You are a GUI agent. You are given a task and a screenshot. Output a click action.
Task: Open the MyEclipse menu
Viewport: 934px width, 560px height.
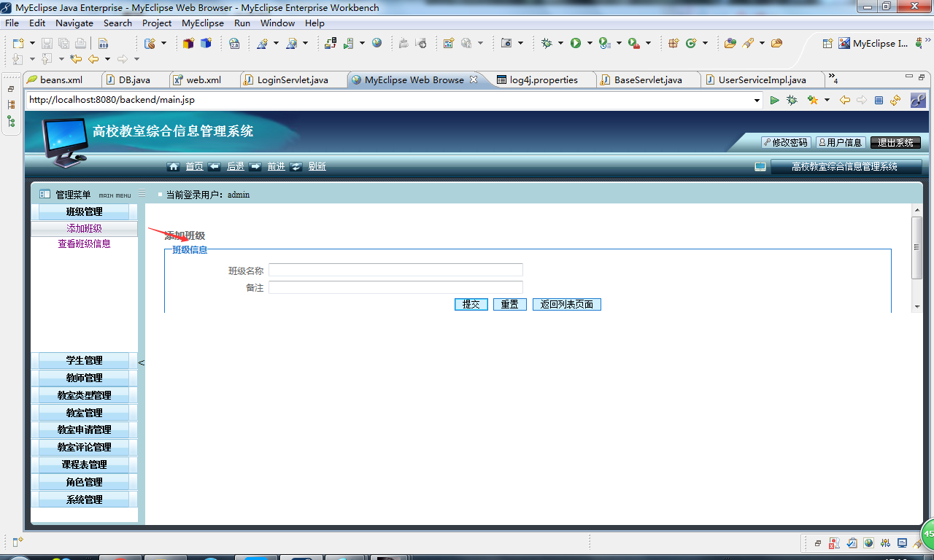203,23
